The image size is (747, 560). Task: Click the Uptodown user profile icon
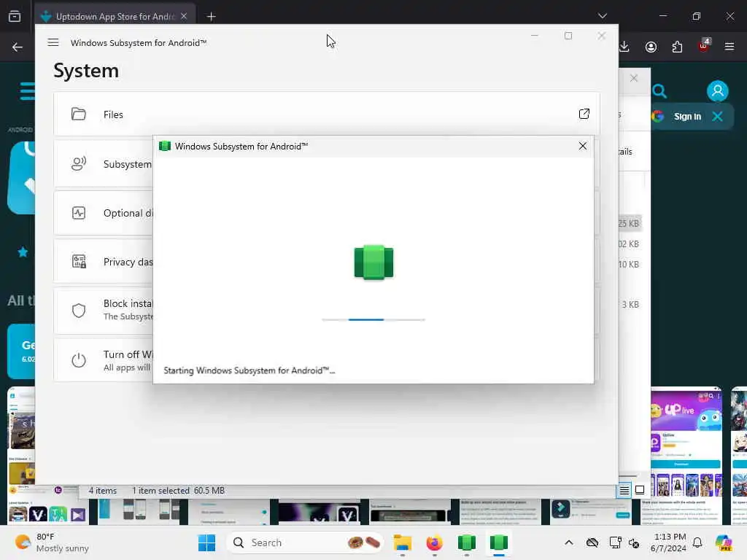click(718, 90)
